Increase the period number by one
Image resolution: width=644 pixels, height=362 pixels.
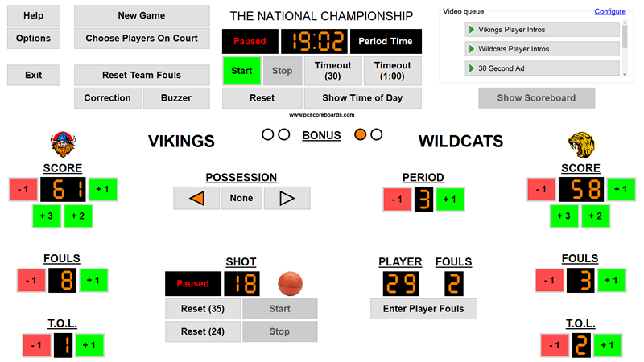pyautogui.click(x=452, y=200)
